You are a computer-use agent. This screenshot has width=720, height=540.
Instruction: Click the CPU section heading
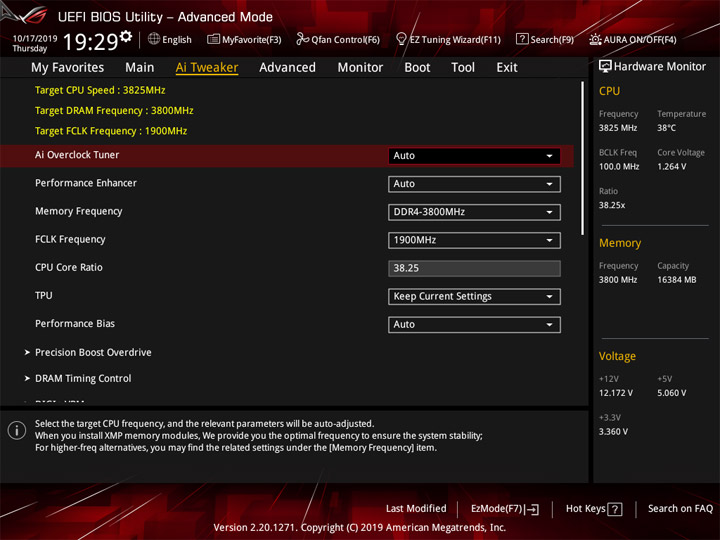pos(609,91)
